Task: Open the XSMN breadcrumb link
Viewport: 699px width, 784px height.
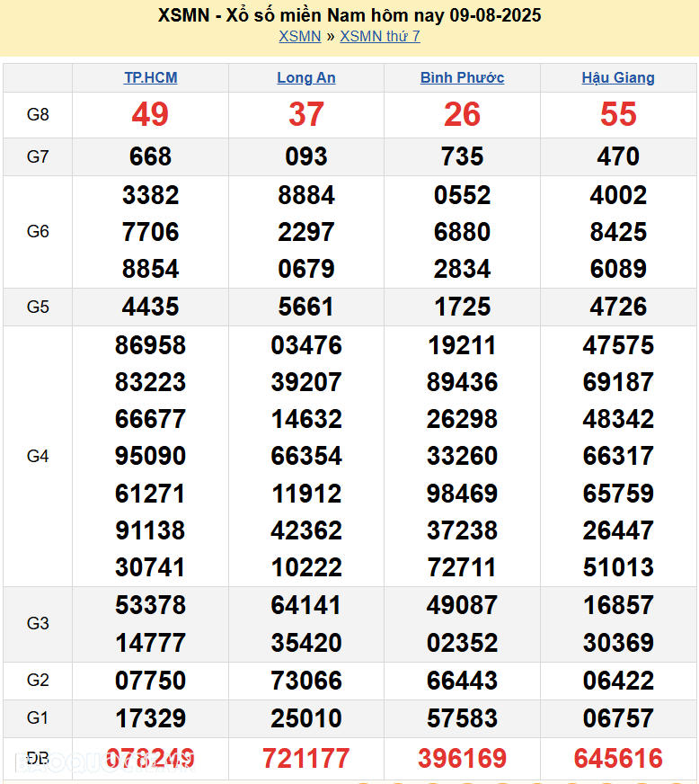Action: 299,36
